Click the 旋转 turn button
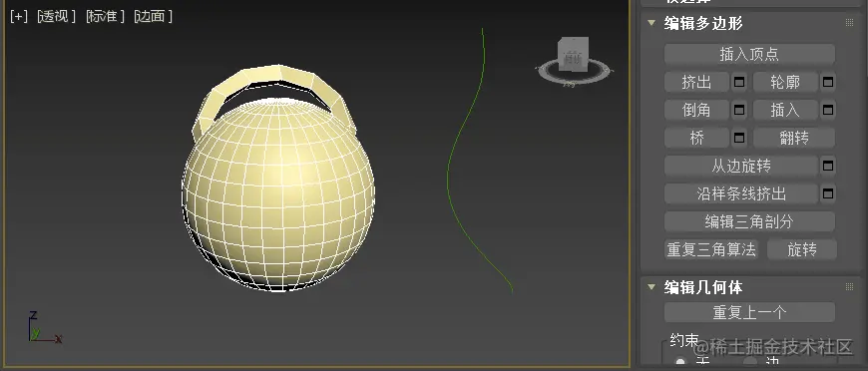 (802, 249)
